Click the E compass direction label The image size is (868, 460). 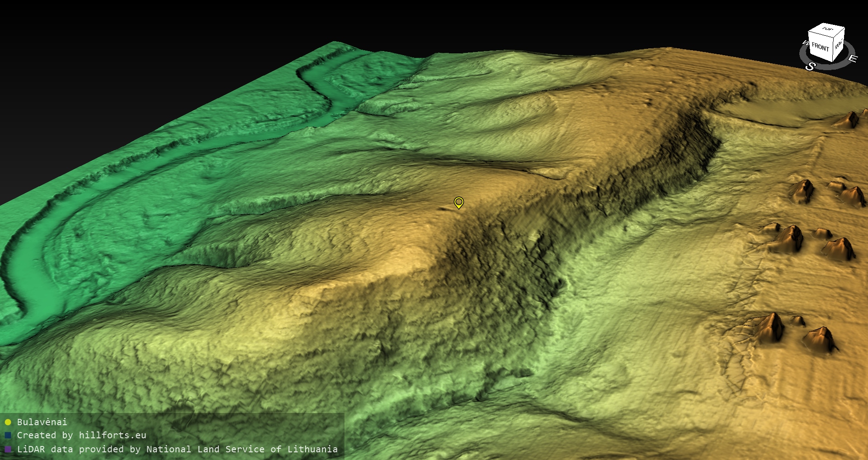coord(852,58)
